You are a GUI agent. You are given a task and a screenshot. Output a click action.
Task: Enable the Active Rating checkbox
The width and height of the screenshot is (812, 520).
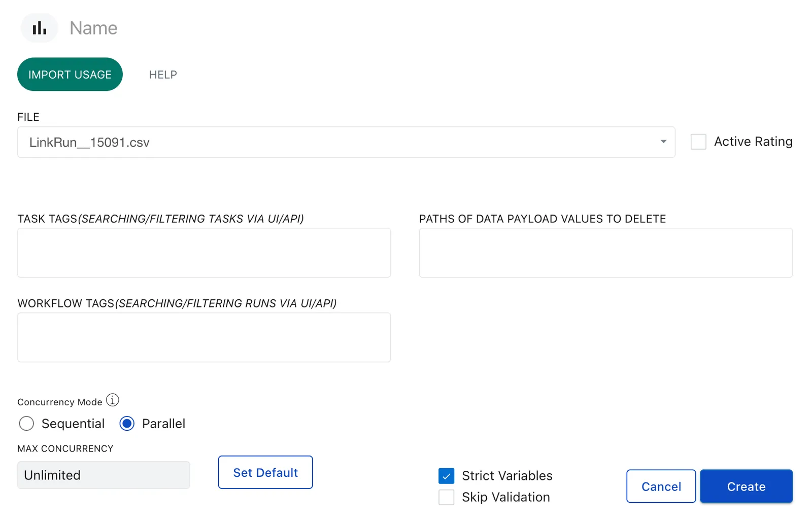point(698,142)
